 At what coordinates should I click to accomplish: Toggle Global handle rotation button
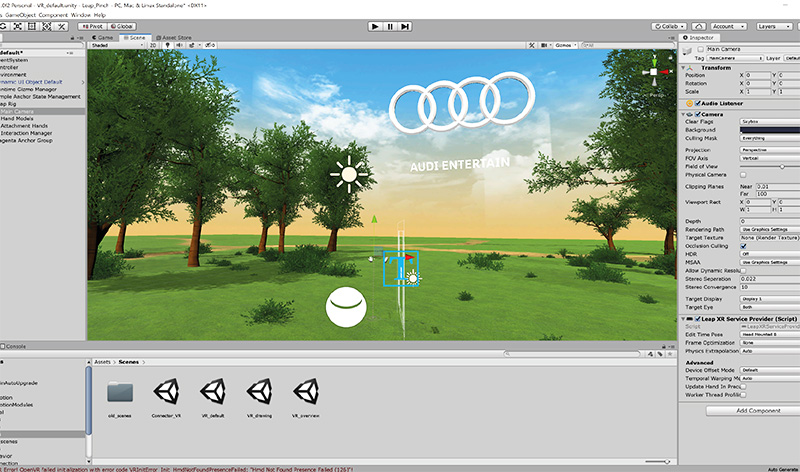(x=121, y=26)
